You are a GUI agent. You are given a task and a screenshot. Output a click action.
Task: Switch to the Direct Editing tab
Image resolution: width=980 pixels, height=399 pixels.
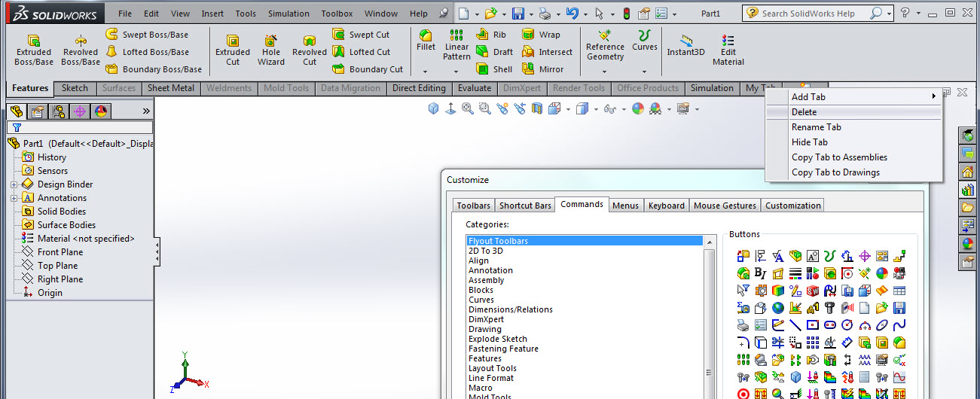419,88
